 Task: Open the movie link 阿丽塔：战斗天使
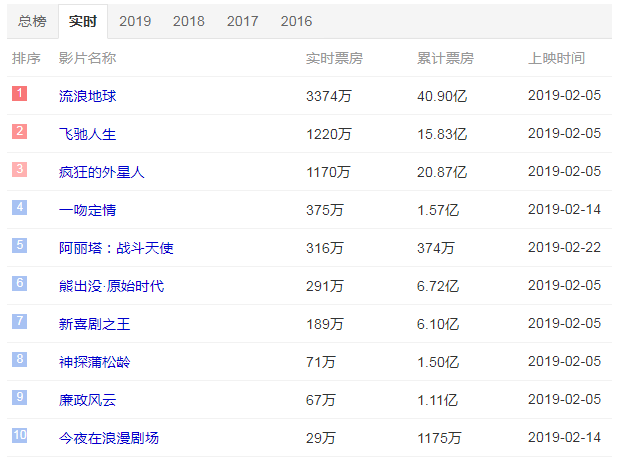(x=116, y=248)
